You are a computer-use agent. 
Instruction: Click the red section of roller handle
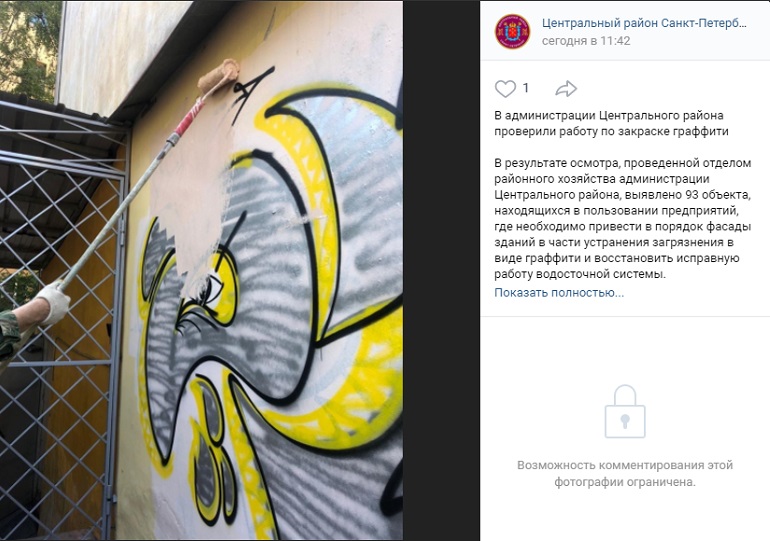point(189,115)
